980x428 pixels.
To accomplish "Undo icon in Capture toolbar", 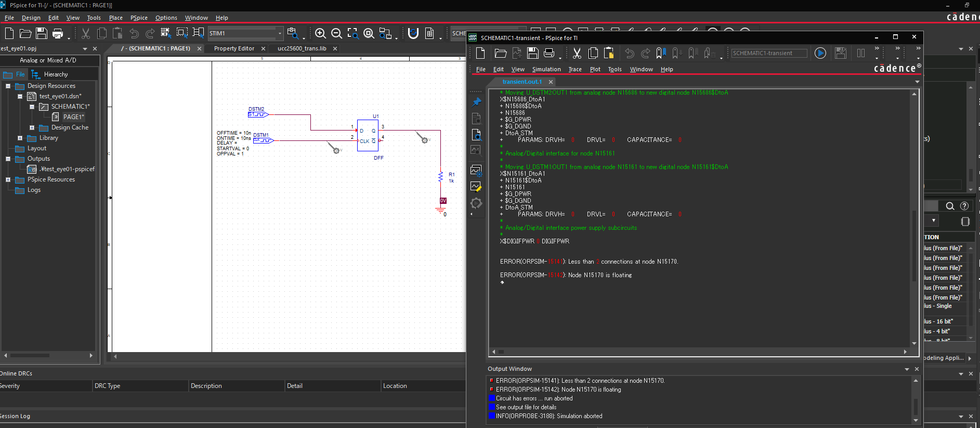I will pos(134,33).
